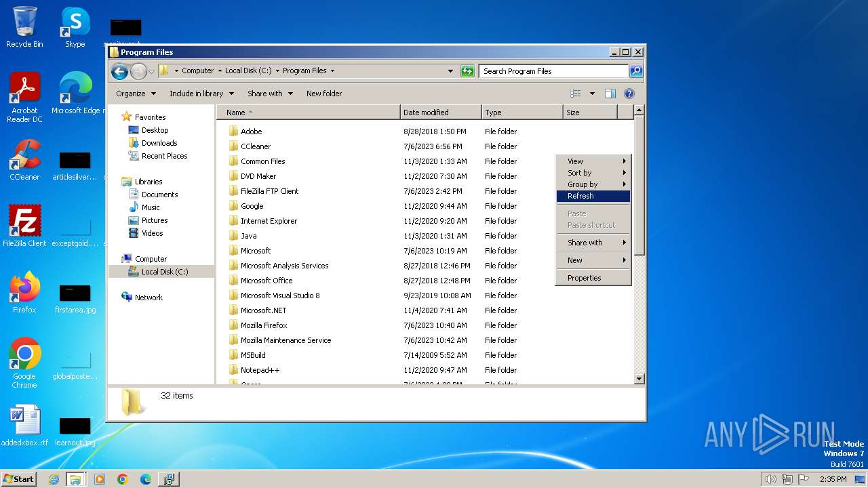The width and height of the screenshot is (868, 488).
Task: Select Google Chrome desktop shortcut
Action: 24,363
